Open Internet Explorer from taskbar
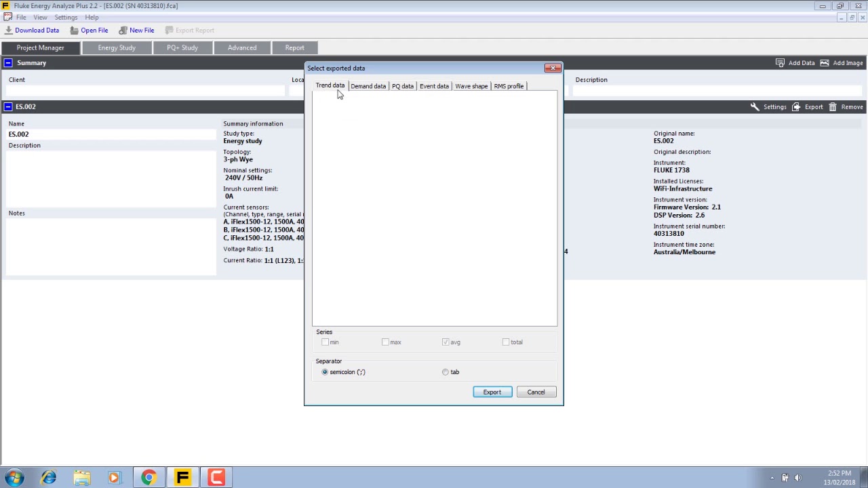This screenshot has height=488, width=868. pyautogui.click(x=48, y=478)
